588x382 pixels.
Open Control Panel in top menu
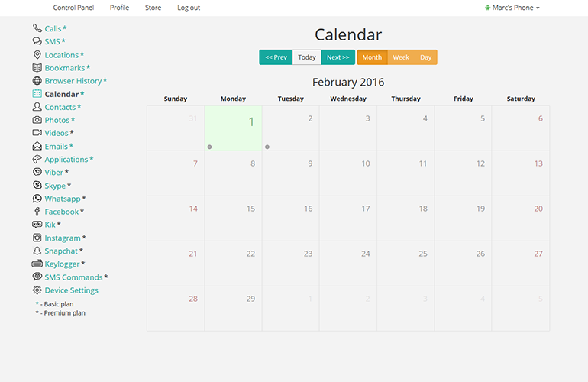pyautogui.click(x=73, y=8)
